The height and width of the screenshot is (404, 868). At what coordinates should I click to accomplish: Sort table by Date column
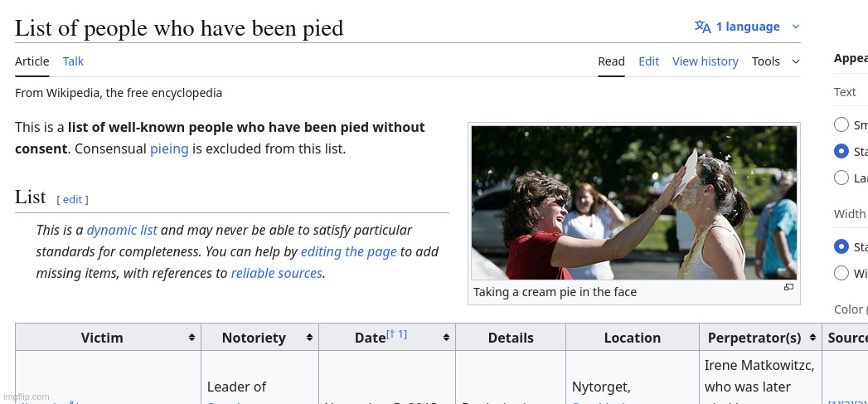pyautogui.click(x=446, y=338)
